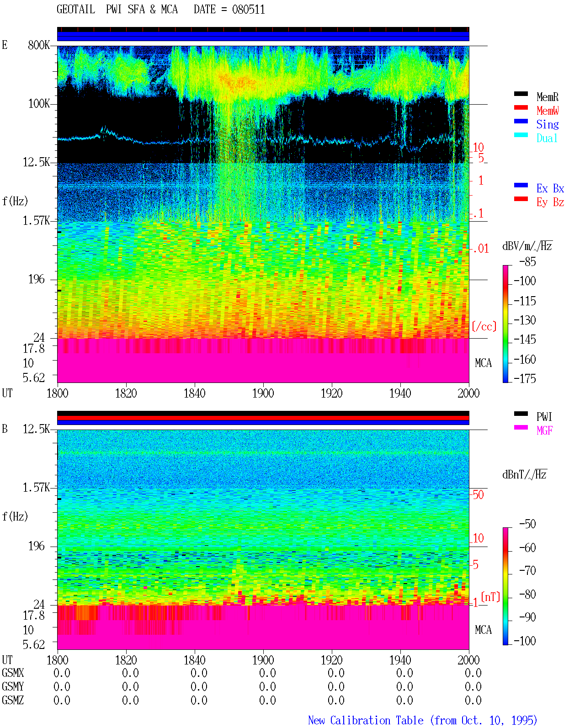Click the magenta MGF legend swatch
Viewport: 585px width, 728px height.
[521, 428]
